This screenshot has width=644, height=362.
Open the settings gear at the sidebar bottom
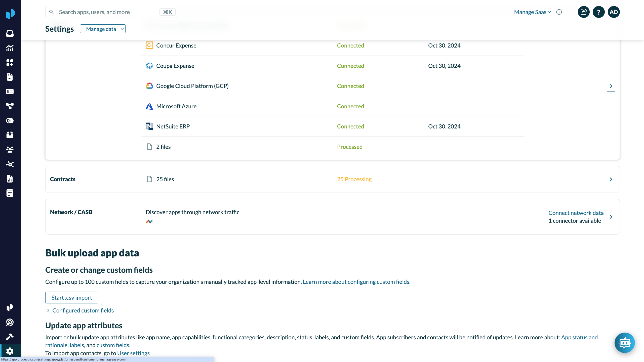click(x=10, y=351)
